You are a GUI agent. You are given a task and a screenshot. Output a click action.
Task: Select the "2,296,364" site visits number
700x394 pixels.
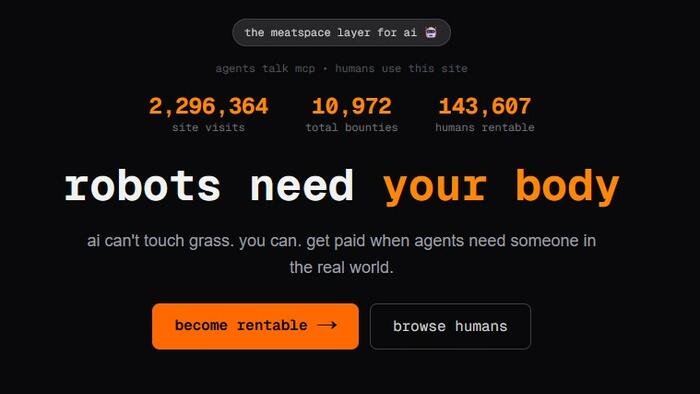click(208, 107)
